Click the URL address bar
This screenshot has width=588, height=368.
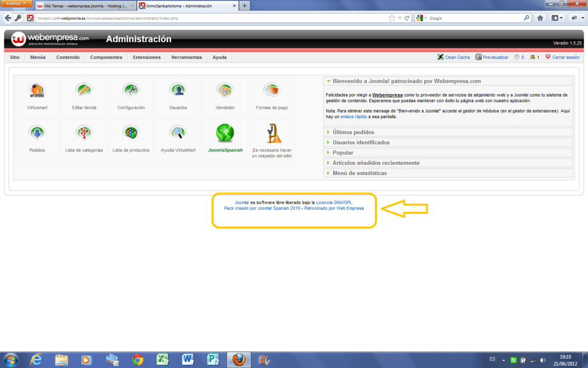click(x=212, y=18)
